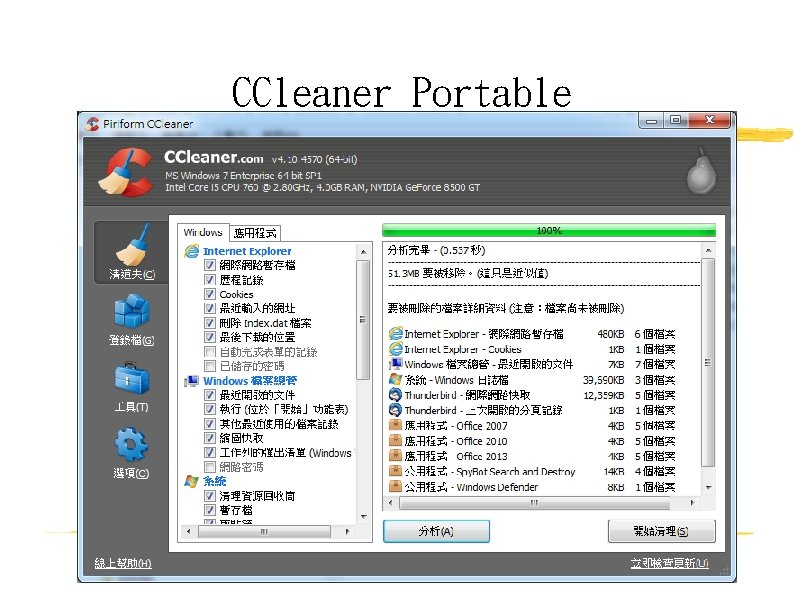The height and width of the screenshot is (595, 794).
Task: Toggle 暫存檔 checkbox under 系統
Action: (x=210, y=510)
